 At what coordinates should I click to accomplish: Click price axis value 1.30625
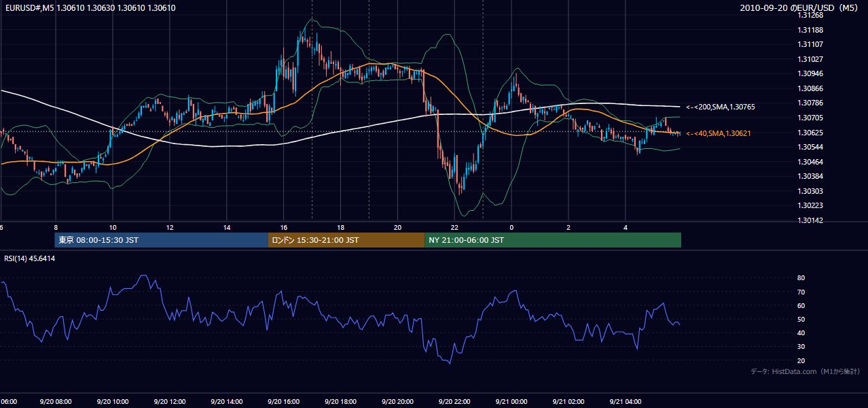[x=811, y=132]
